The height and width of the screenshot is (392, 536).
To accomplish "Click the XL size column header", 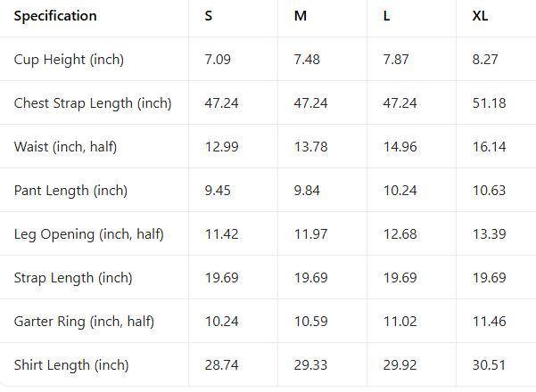I will click(481, 16).
